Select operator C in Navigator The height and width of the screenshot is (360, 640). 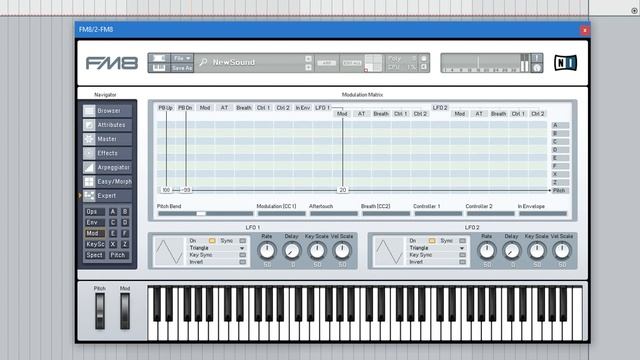(113, 222)
